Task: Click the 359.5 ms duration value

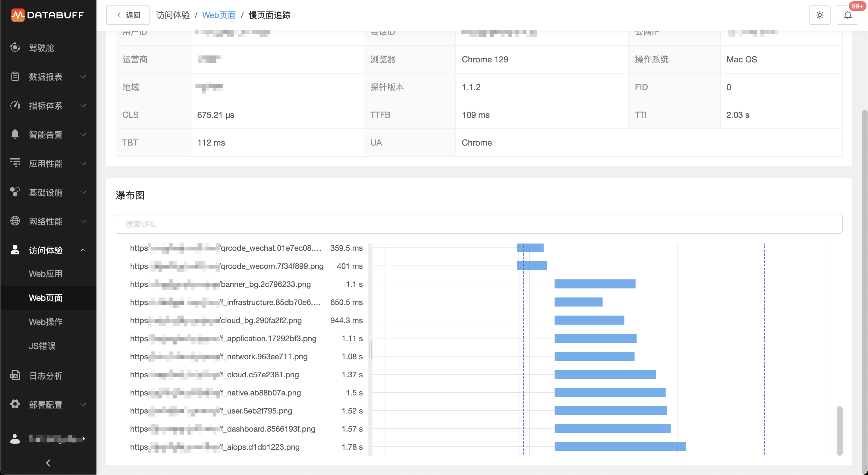Action: tap(346, 248)
